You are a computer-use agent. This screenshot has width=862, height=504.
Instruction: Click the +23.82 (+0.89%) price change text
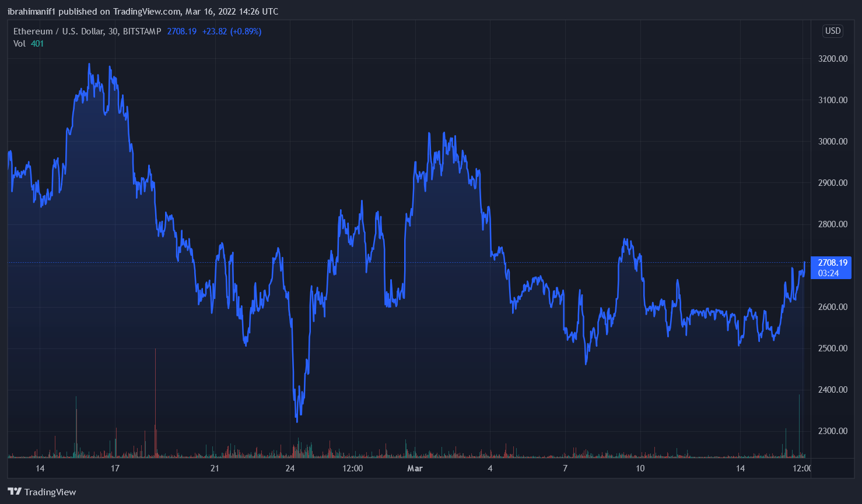point(232,31)
